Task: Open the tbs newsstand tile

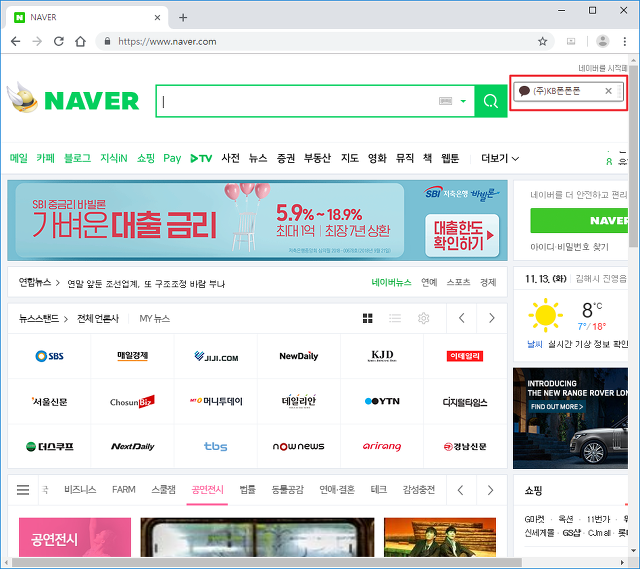Action: coord(216,446)
